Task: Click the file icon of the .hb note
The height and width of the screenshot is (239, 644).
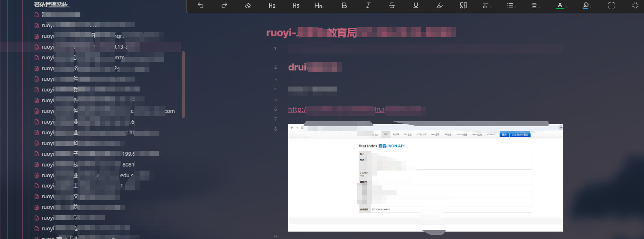Action: pos(37,133)
